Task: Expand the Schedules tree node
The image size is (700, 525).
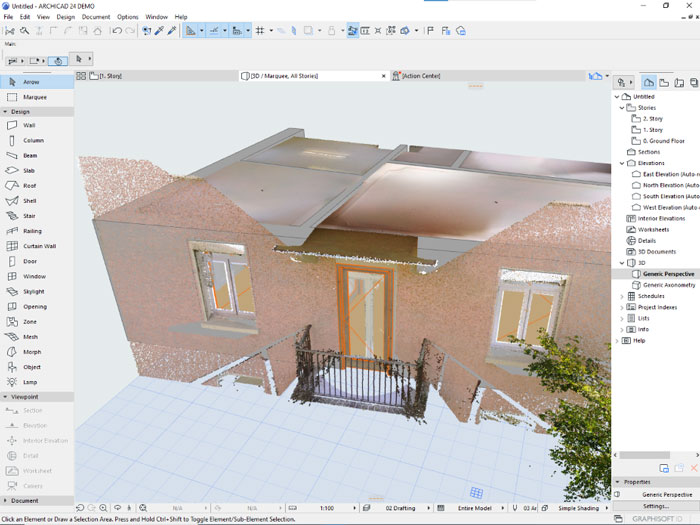Action: click(622, 296)
